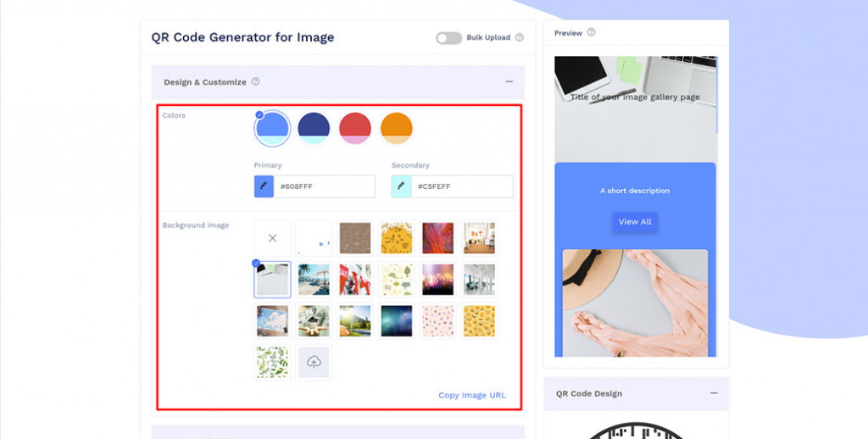This screenshot has width=868, height=439.
Task: Collapse the Design & Customize section
Action: pos(509,82)
